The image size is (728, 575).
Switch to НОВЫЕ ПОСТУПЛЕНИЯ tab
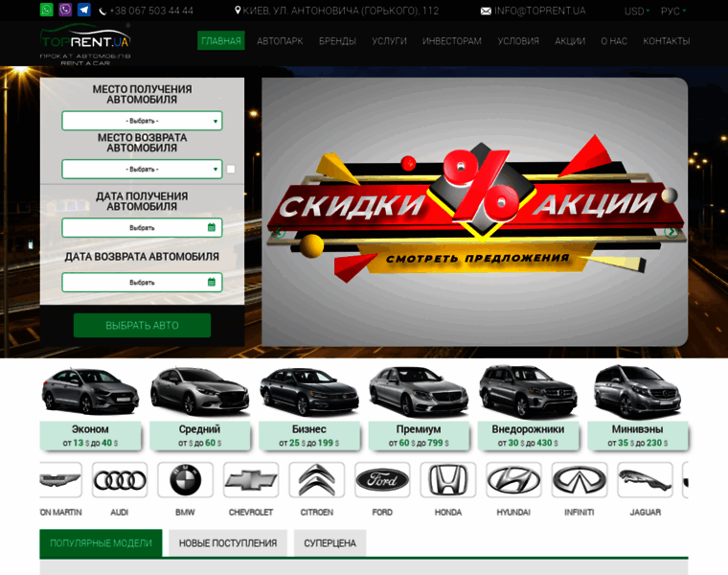coord(228,543)
